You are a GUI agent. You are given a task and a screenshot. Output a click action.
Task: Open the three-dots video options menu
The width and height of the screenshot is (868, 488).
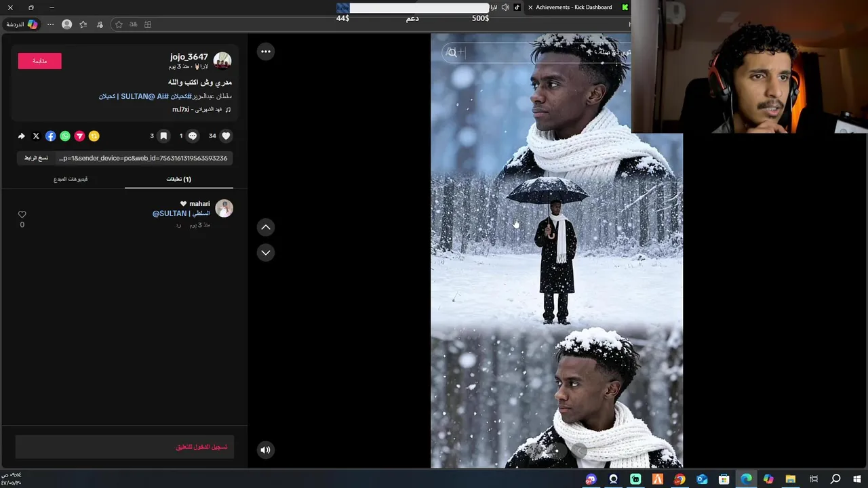(x=266, y=52)
